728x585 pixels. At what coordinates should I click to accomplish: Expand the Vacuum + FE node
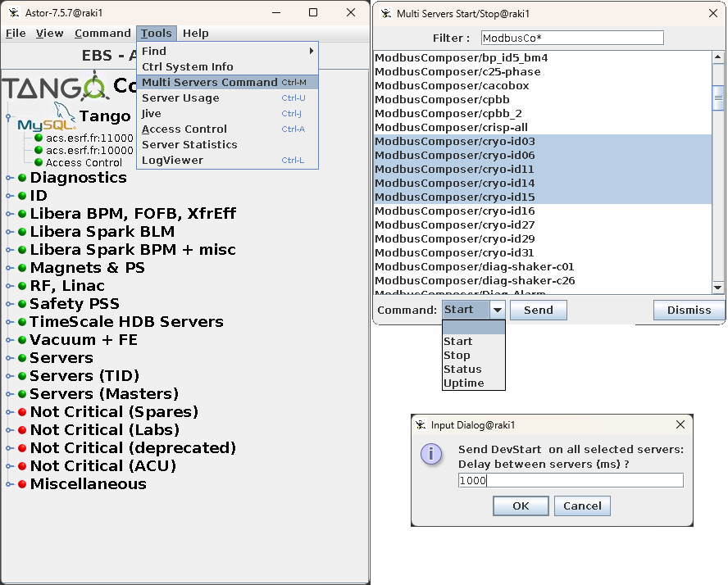pyautogui.click(x=9, y=340)
